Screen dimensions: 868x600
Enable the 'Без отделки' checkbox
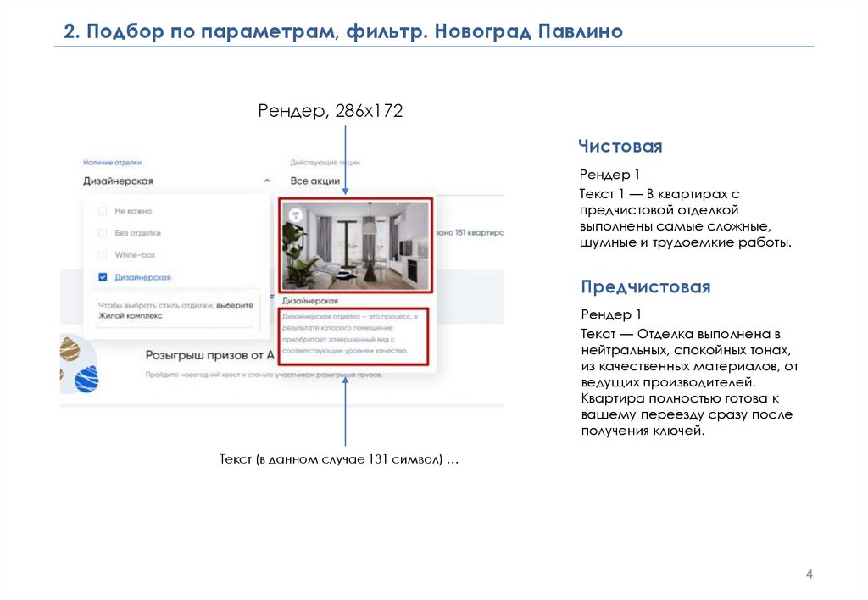click(x=103, y=233)
